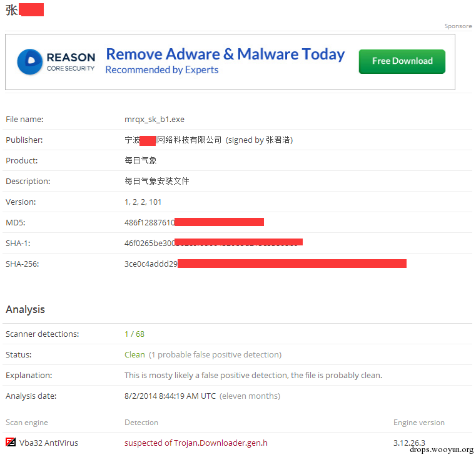Select the MD5 value starting 486f12887610

point(194,222)
